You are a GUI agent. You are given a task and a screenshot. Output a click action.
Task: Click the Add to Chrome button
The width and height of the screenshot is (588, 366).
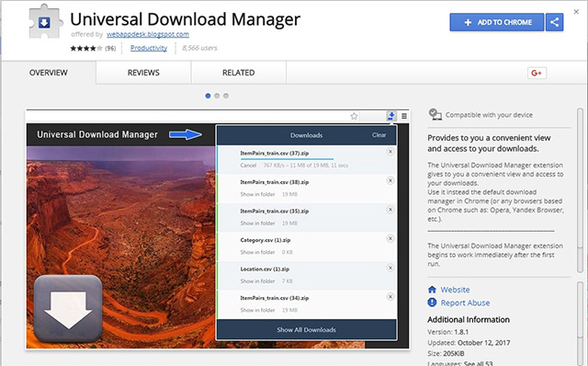[497, 22]
